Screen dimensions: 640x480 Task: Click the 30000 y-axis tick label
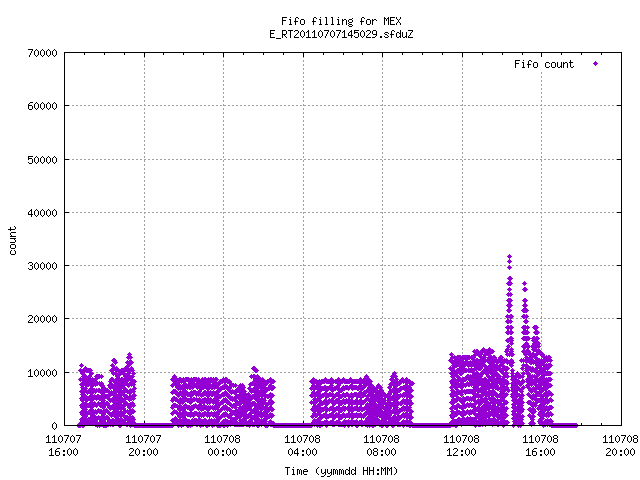click(x=42, y=266)
